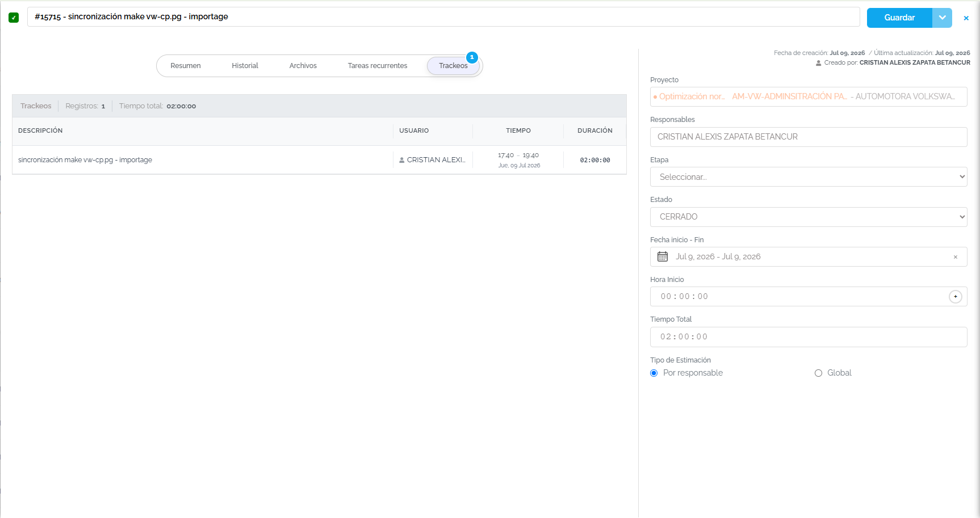Open the Tareas recurrentes tab
Screen dimensions: 980x518
[378, 66]
